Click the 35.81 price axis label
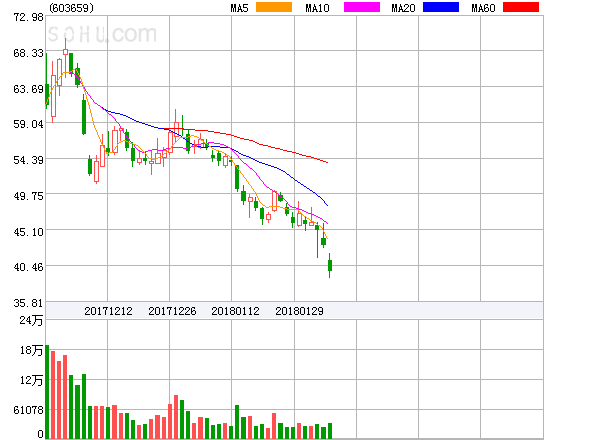This screenshot has height=440, width=600. click(29, 303)
